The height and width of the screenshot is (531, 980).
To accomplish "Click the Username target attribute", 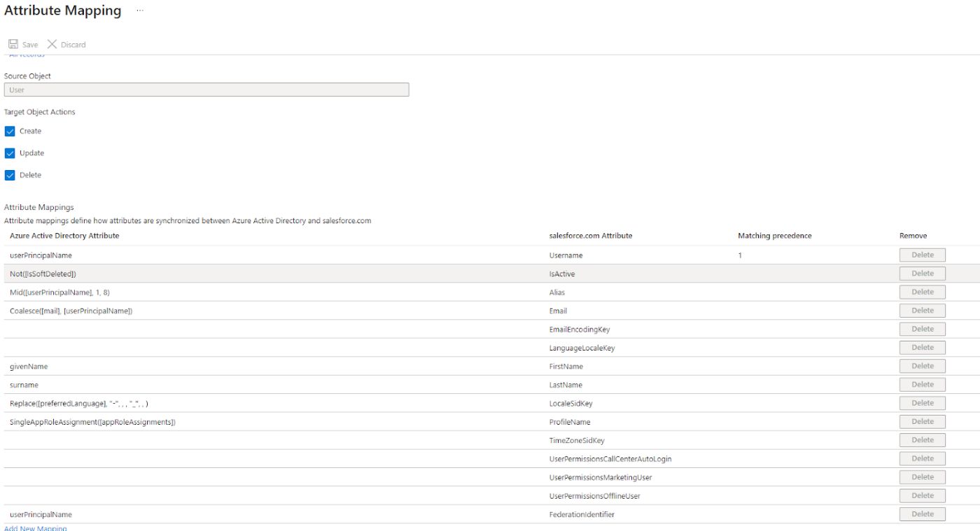I will click(x=566, y=255).
